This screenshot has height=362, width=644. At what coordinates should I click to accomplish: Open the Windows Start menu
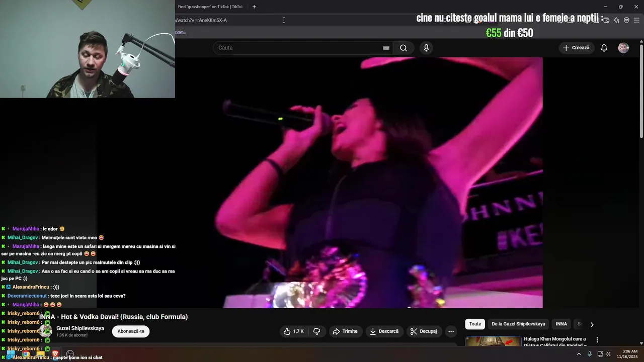[x=11, y=354]
